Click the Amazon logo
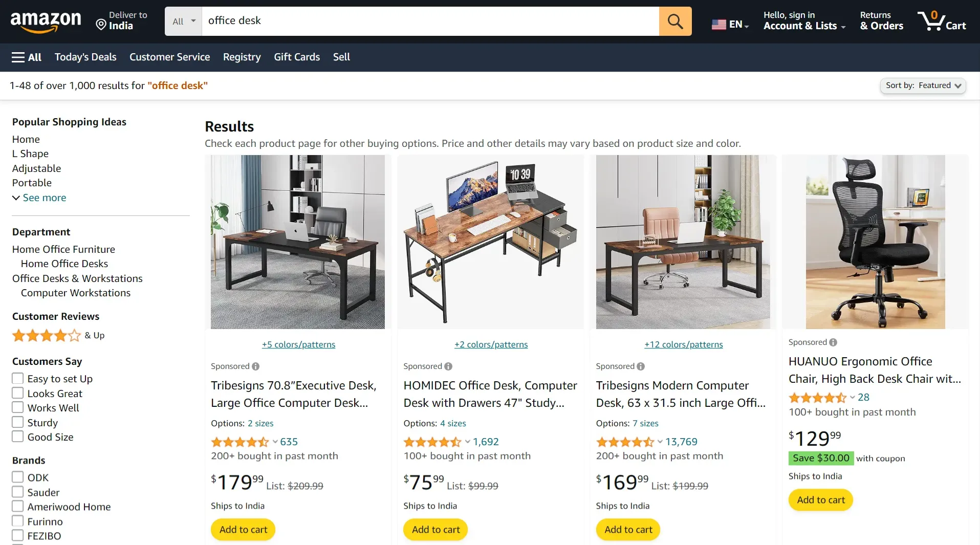This screenshot has width=980, height=545. tap(46, 21)
